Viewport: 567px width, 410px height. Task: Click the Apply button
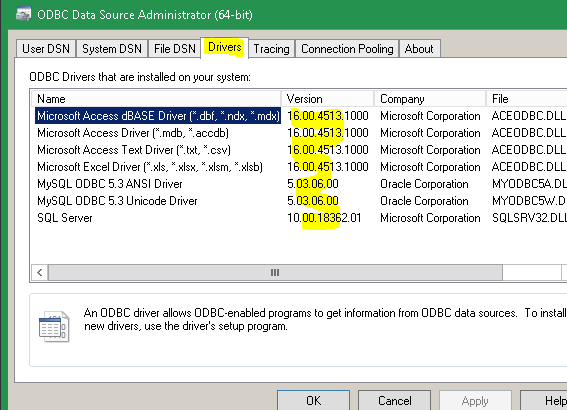[x=475, y=401]
